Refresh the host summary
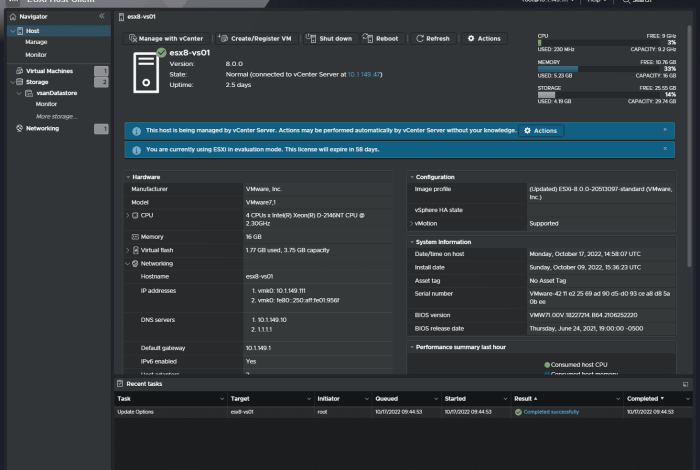The height and width of the screenshot is (470, 700). tap(433, 38)
